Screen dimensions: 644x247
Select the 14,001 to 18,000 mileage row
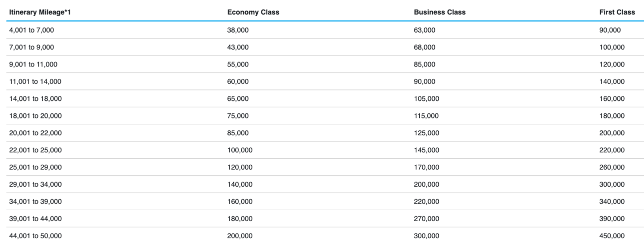pos(325,99)
